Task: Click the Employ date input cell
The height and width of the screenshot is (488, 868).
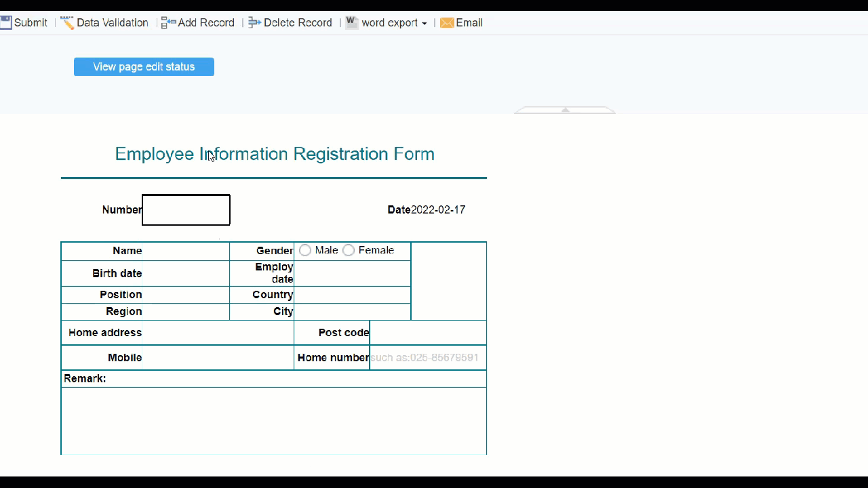Action: [x=352, y=273]
